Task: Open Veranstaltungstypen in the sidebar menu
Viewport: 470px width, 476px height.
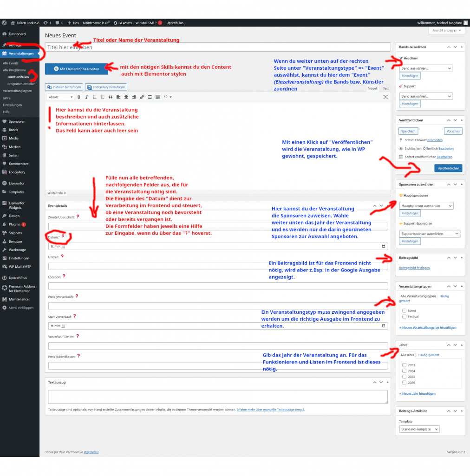Action: point(17,91)
